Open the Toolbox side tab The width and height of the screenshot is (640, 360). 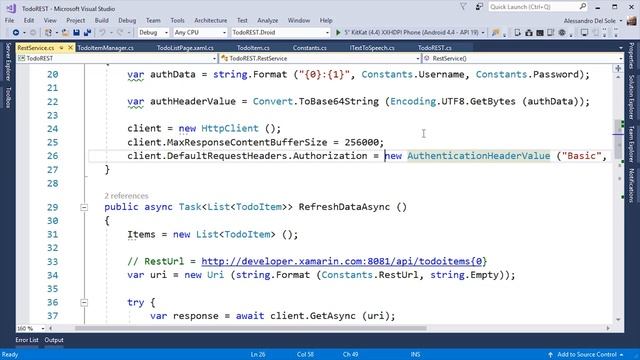tap(8, 98)
